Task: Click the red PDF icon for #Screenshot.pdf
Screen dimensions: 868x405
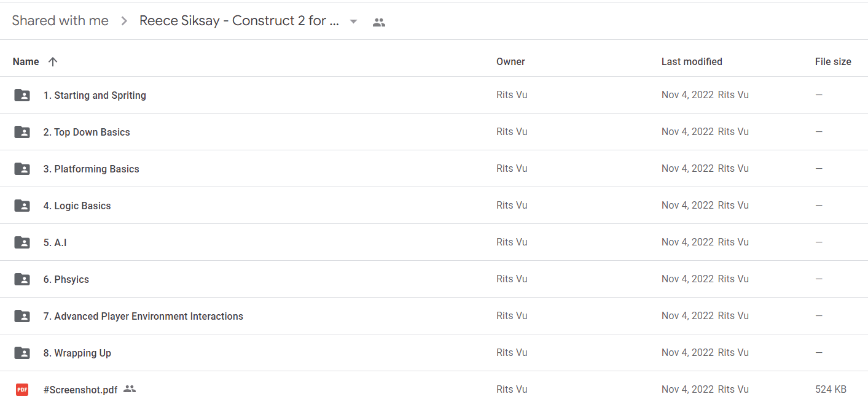Action: (22, 389)
